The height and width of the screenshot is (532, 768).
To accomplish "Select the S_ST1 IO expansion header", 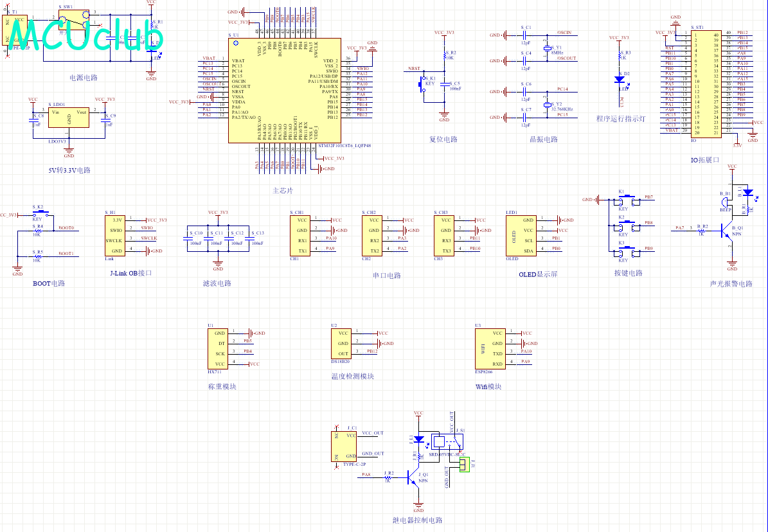I will (x=706, y=84).
